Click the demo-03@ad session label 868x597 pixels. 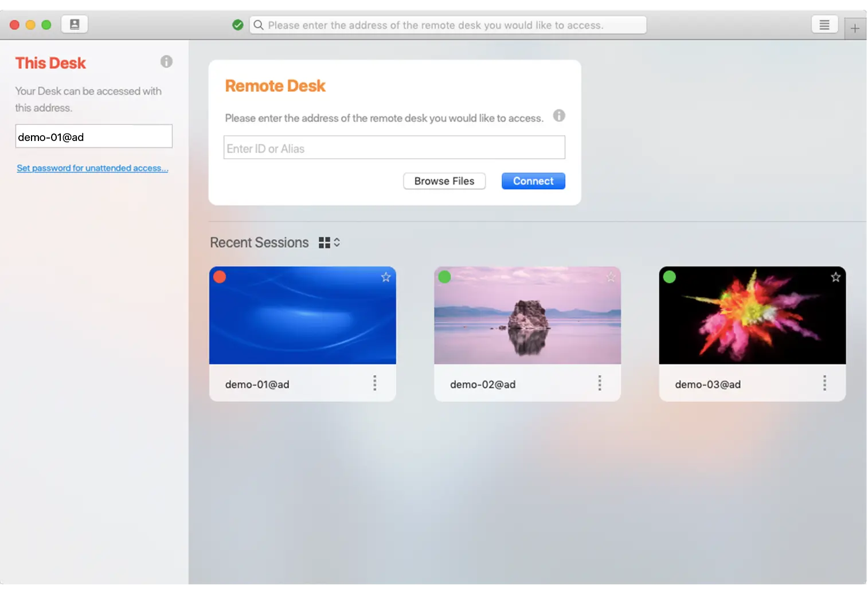tap(707, 384)
